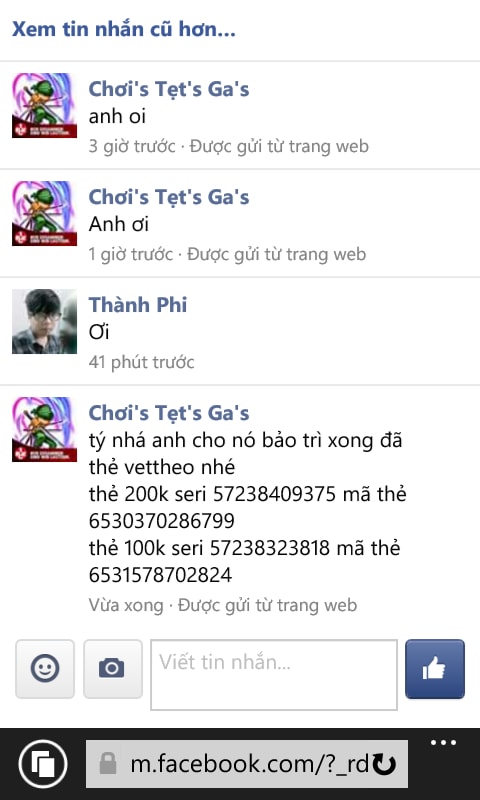
Task: Open the browser tabs icon
Action: pyautogui.click(x=43, y=764)
